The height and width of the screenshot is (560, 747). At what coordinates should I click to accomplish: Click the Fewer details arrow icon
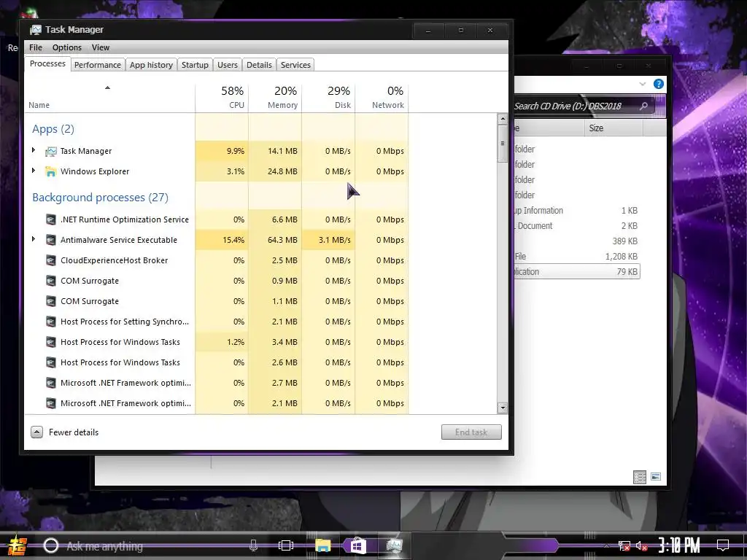[36, 432]
